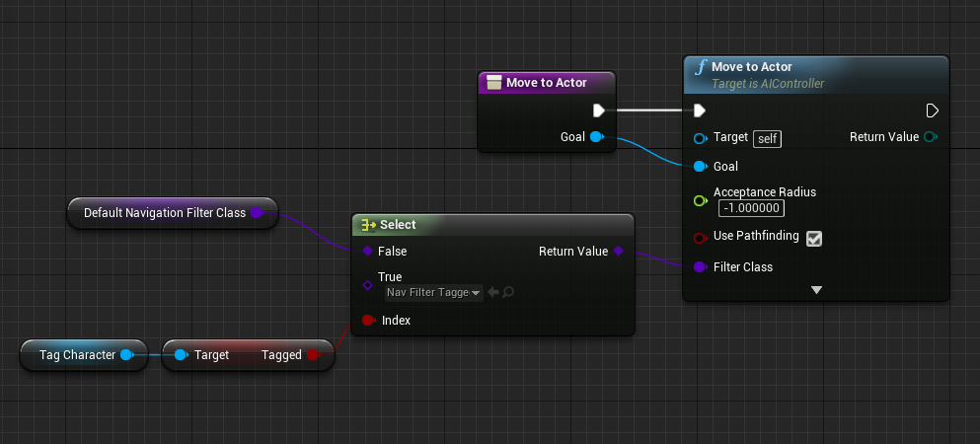Click the red Tagged output pin

(314, 355)
